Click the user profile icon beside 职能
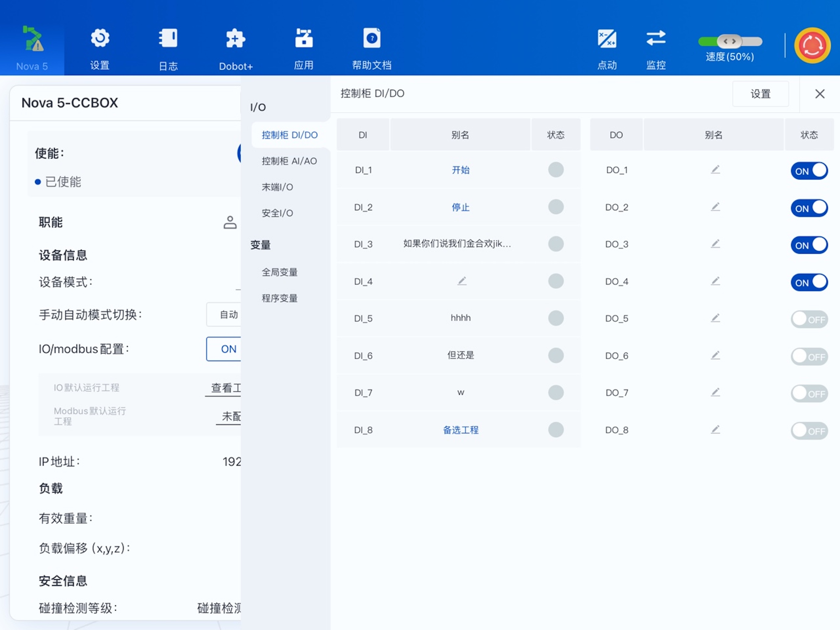 coord(230,223)
